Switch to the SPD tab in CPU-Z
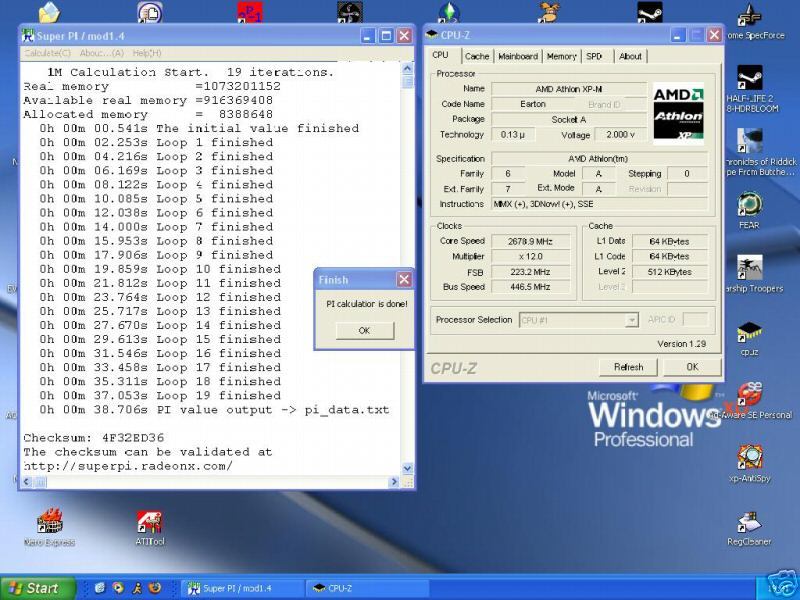Screen dimensions: 800x600 click(595, 56)
